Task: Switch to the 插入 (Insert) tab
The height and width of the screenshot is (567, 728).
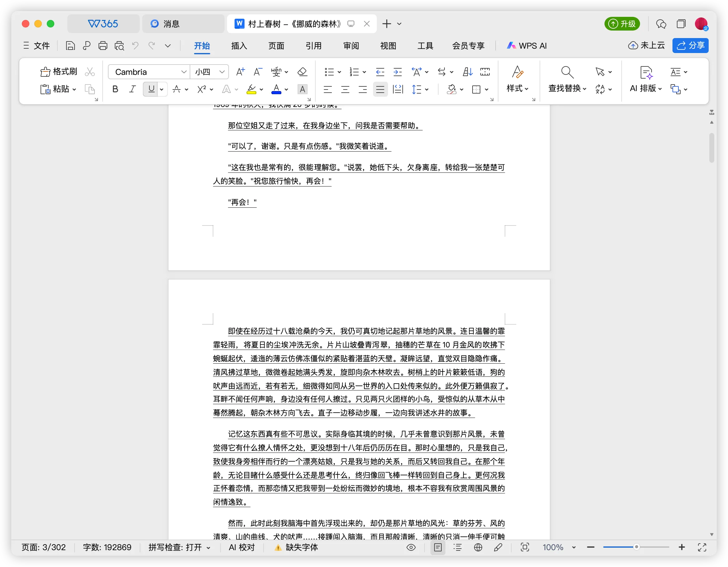Action: point(239,46)
